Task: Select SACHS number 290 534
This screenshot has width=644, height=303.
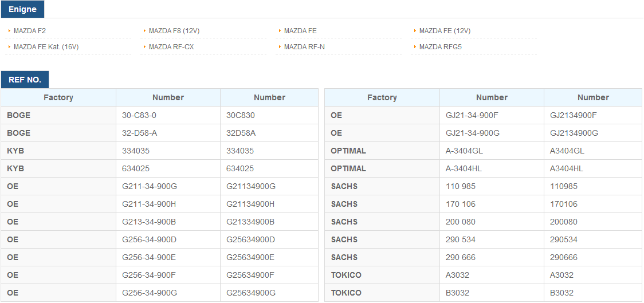Action: 461,239
